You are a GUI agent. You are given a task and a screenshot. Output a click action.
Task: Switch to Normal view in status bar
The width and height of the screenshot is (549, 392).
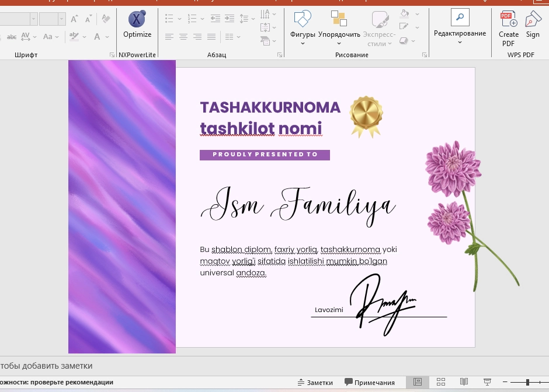click(418, 382)
